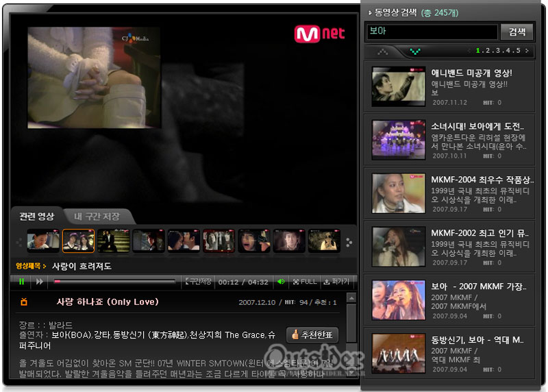Open MKMF-2002 최고 인기 result title

480,233
